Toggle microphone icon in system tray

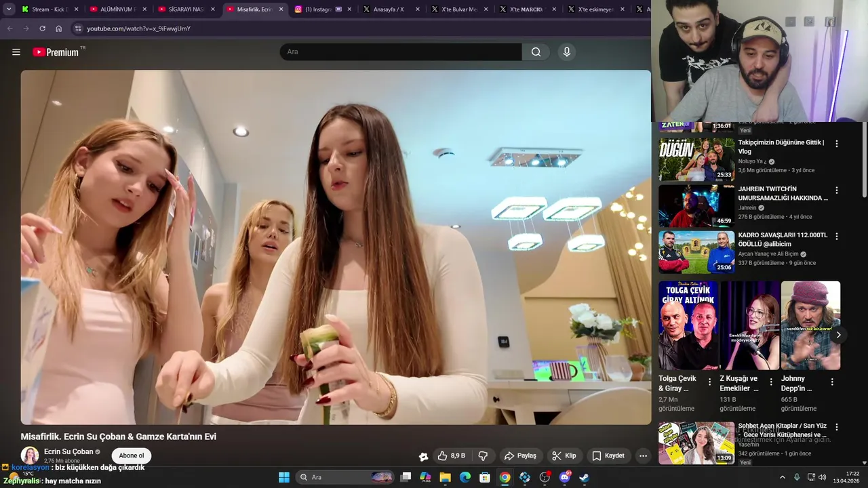tap(797, 477)
